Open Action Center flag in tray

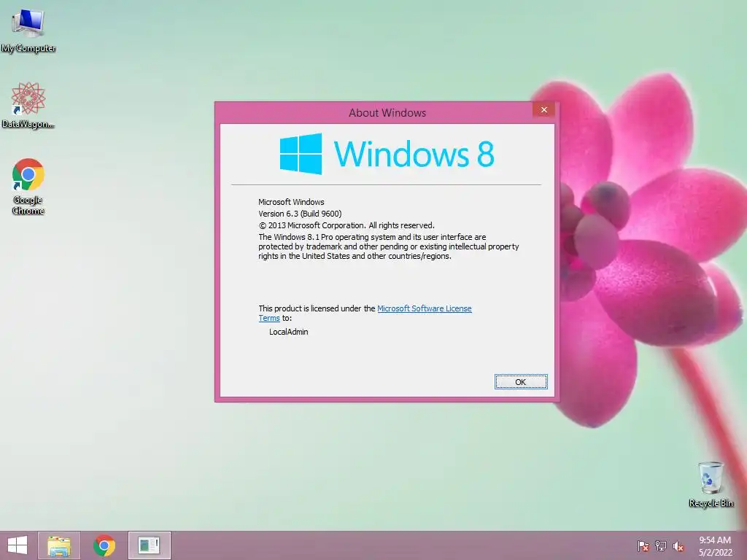click(x=643, y=546)
